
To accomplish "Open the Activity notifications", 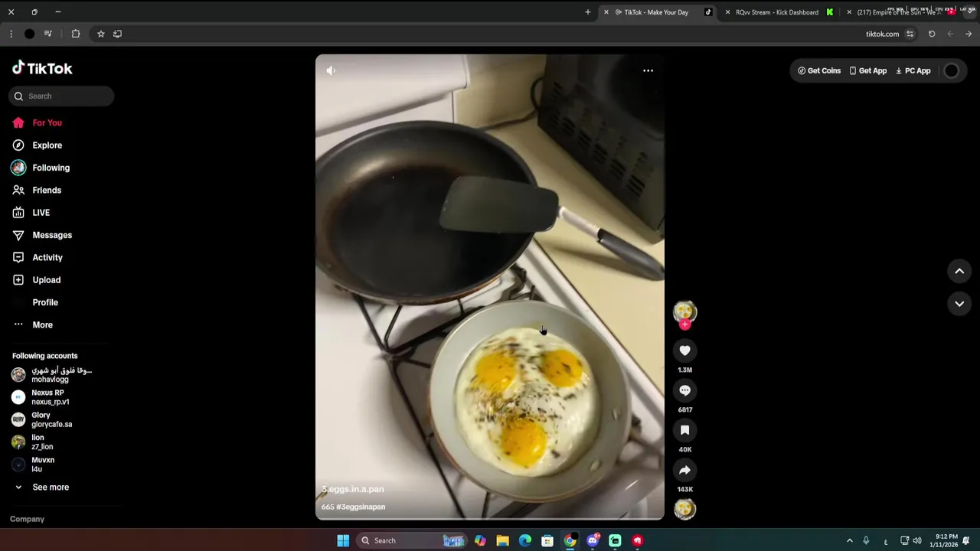I will click(x=38, y=258).
